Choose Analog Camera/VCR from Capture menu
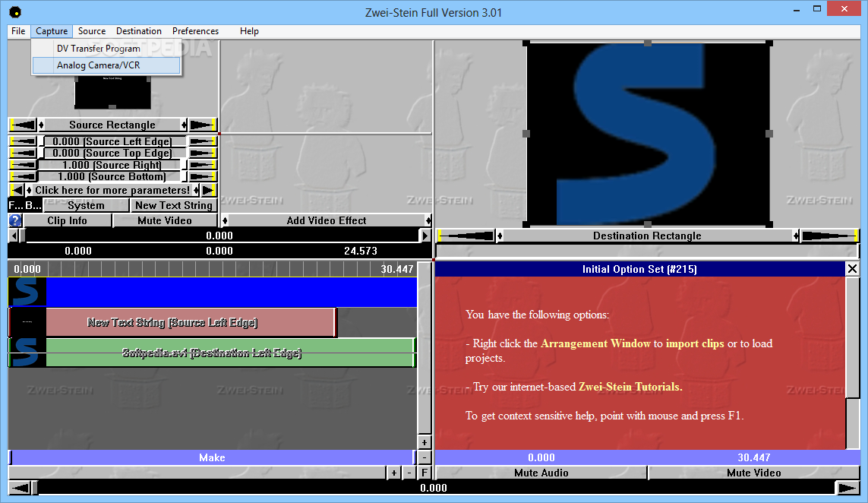 pos(106,65)
